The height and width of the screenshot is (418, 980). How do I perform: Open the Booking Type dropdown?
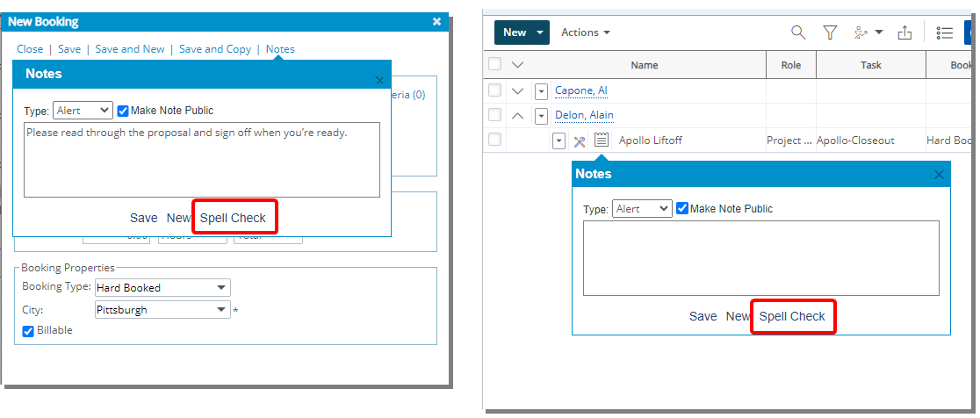tap(162, 287)
